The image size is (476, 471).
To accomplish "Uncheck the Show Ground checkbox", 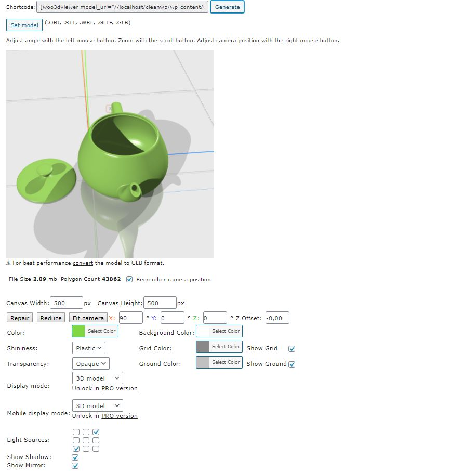I will 292,364.
